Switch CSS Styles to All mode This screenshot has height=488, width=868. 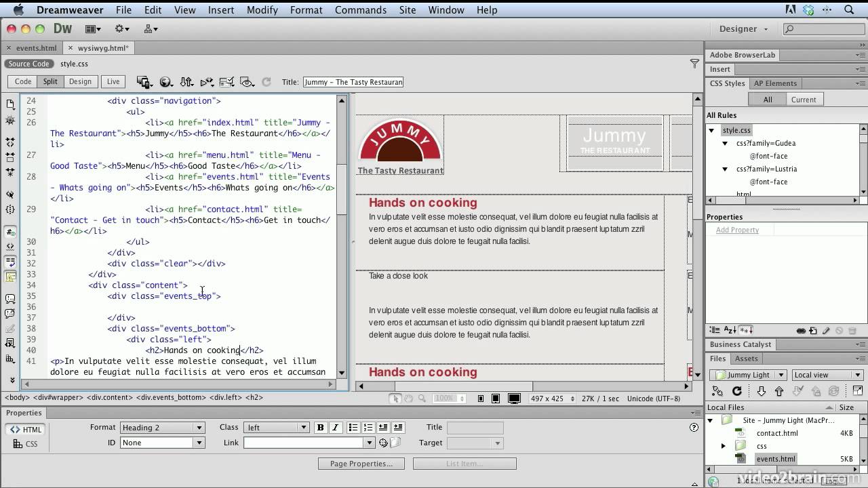pos(768,100)
